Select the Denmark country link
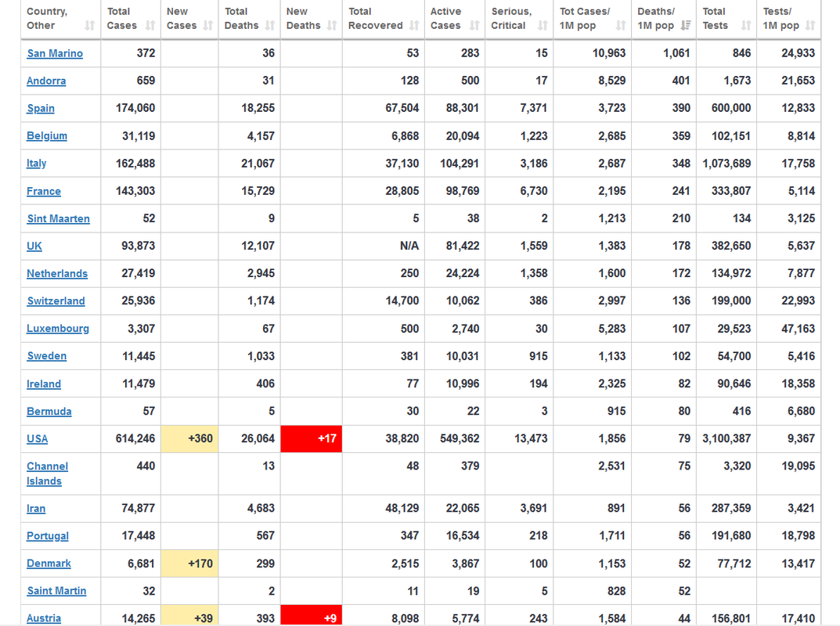Viewport: 840px width, 626px height. [49, 563]
